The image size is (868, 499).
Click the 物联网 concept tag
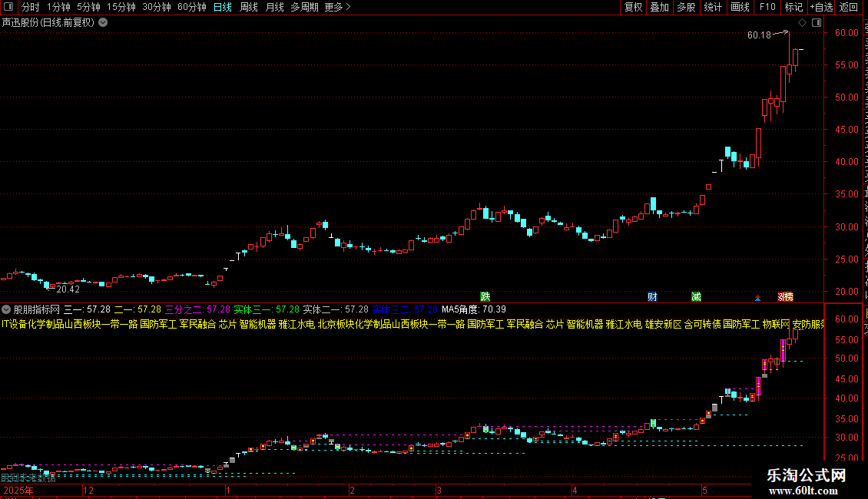(776, 324)
